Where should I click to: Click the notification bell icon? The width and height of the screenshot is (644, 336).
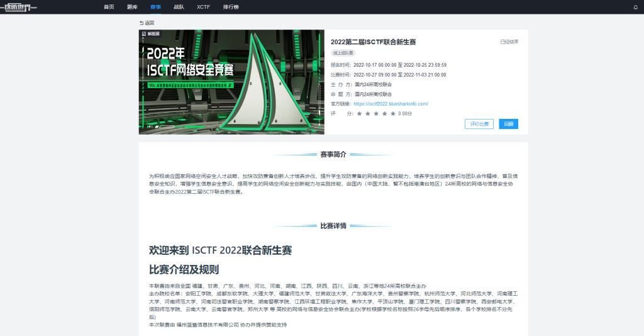click(x=635, y=7)
